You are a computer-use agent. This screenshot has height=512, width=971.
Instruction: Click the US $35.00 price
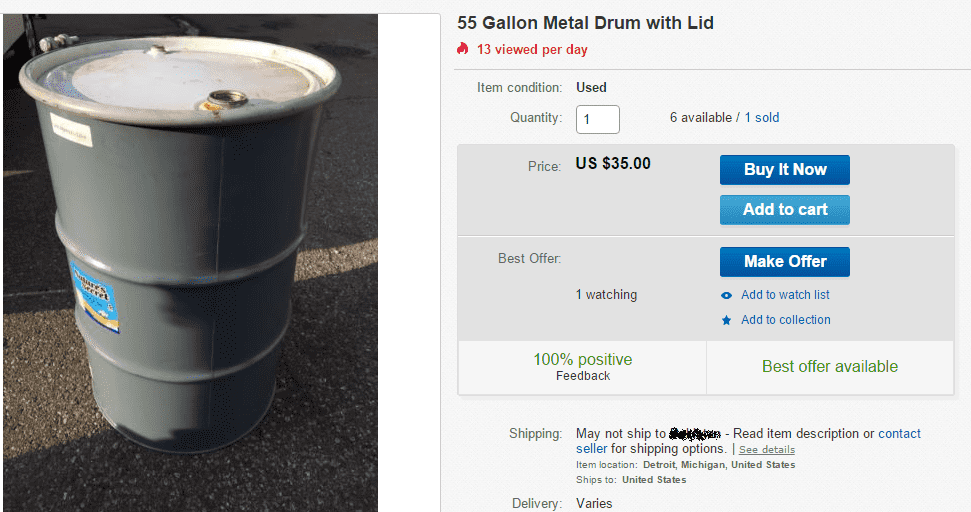613,163
